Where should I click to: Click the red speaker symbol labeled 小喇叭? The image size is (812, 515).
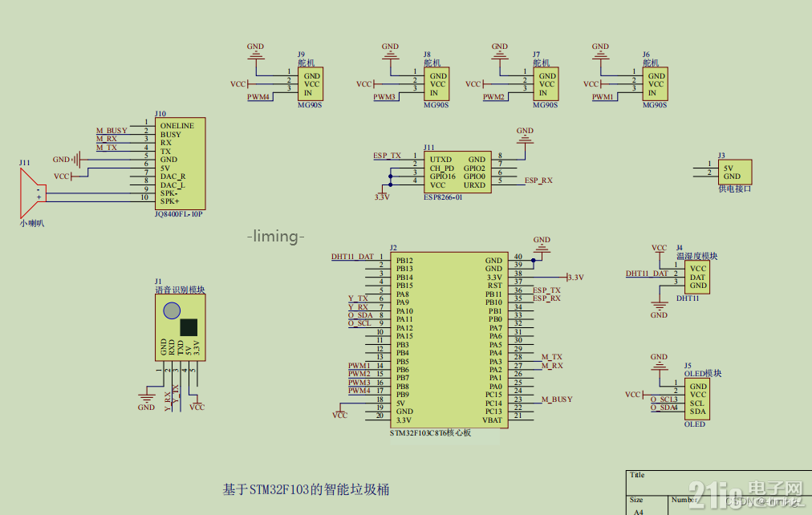pos(32,193)
